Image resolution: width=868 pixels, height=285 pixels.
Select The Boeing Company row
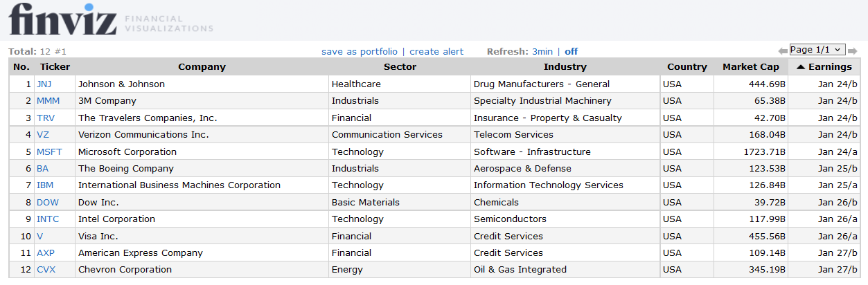tap(434, 168)
